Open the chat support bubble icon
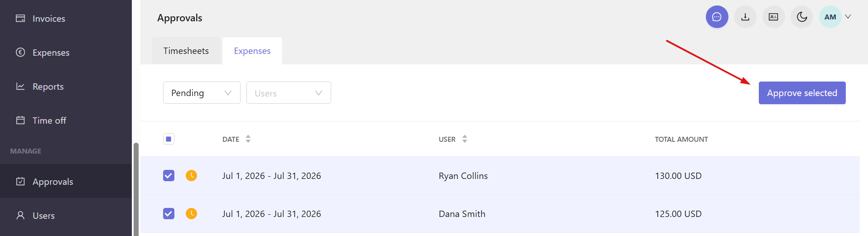This screenshot has width=868, height=236. pyautogui.click(x=717, y=17)
